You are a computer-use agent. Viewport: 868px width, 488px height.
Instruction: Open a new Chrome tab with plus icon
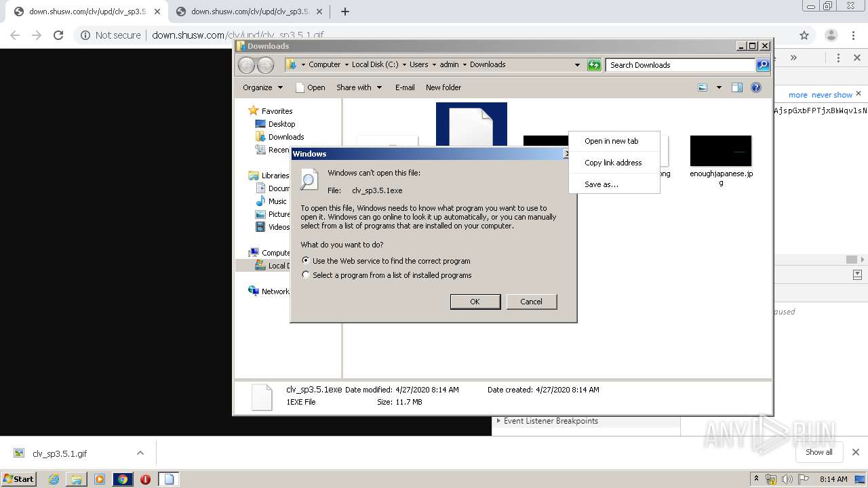(x=344, y=12)
